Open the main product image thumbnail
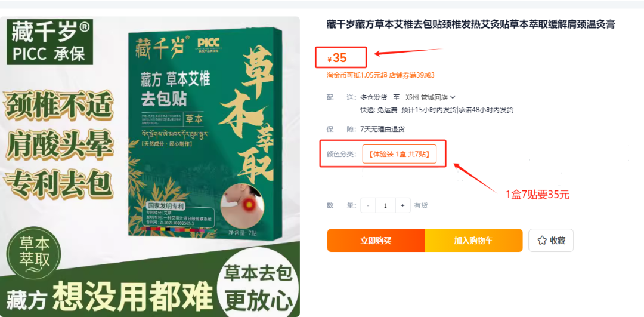This screenshot has height=317, width=644. [150, 167]
